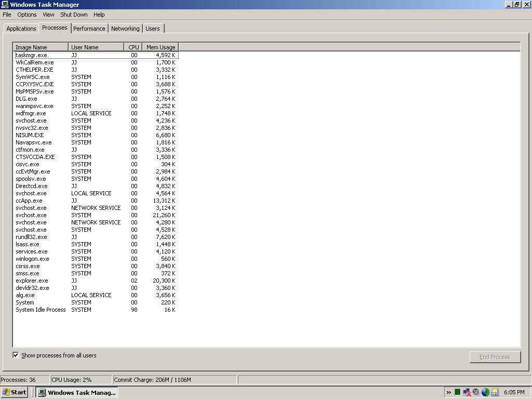532x399 pixels.
Task: Open the speaker volume tray icon
Action: [476, 392]
